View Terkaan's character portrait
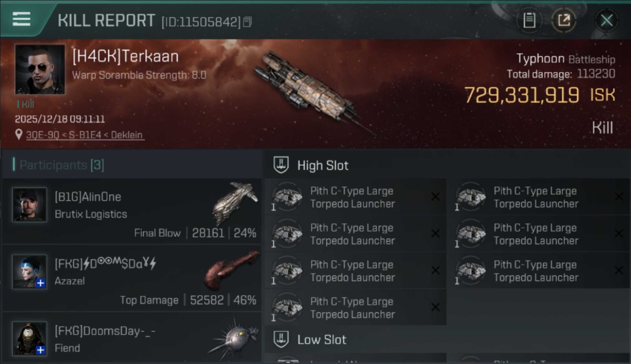The image size is (631, 364). tap(40, 69)
